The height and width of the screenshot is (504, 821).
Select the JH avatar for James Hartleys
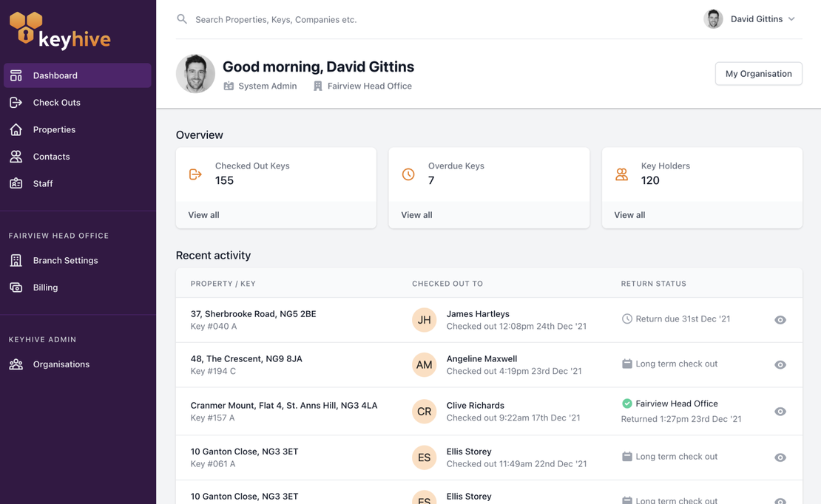tap(424, 320)
